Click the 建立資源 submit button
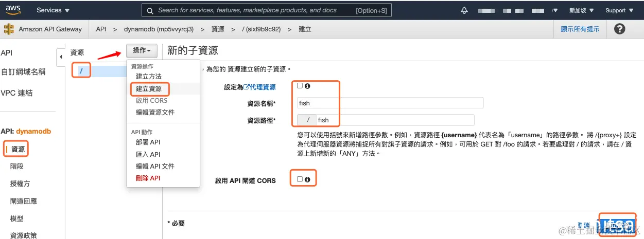 (617, 225)
